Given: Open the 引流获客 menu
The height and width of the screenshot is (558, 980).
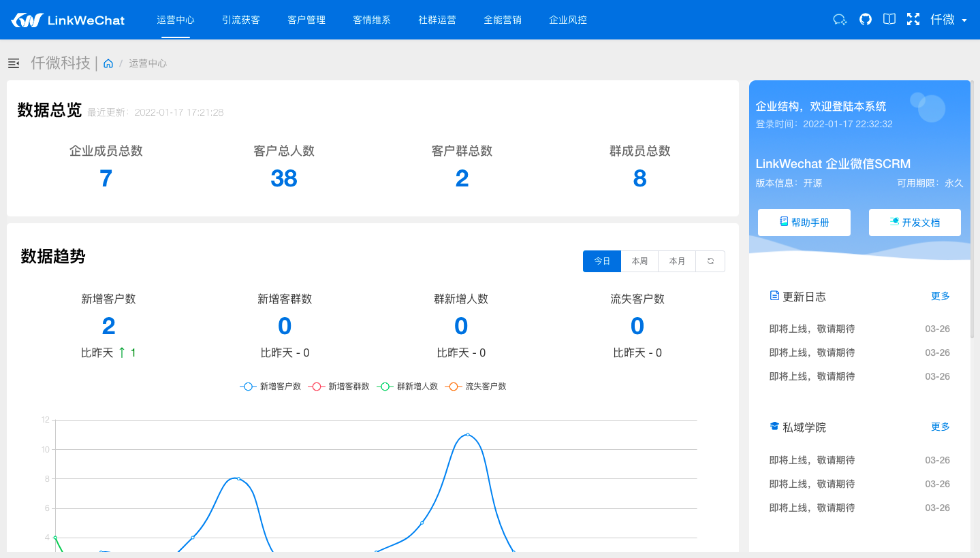Looking at the screenshot, I should tap(241, 20).
